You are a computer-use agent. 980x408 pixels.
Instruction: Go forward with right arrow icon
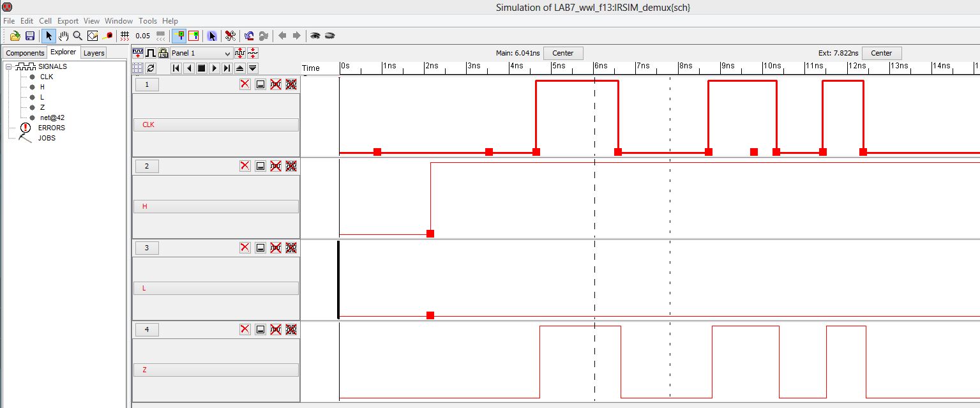click(296, 36)
